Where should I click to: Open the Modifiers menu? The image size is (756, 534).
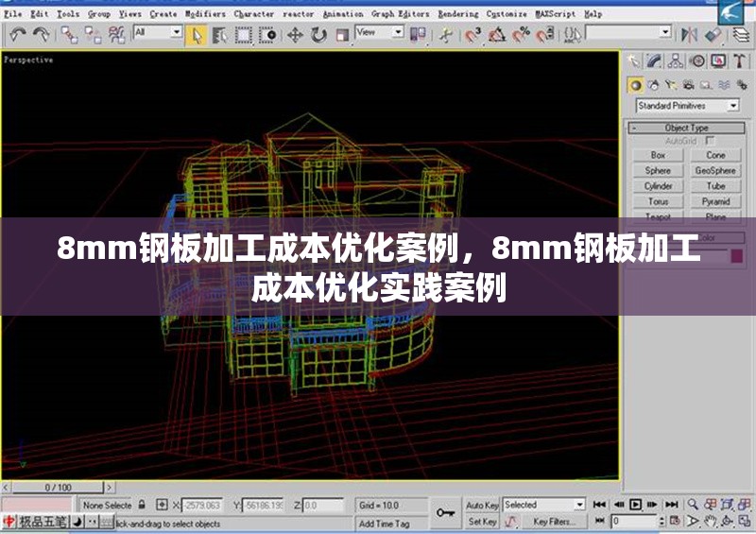pyautogui.click(x=205, y=14)
